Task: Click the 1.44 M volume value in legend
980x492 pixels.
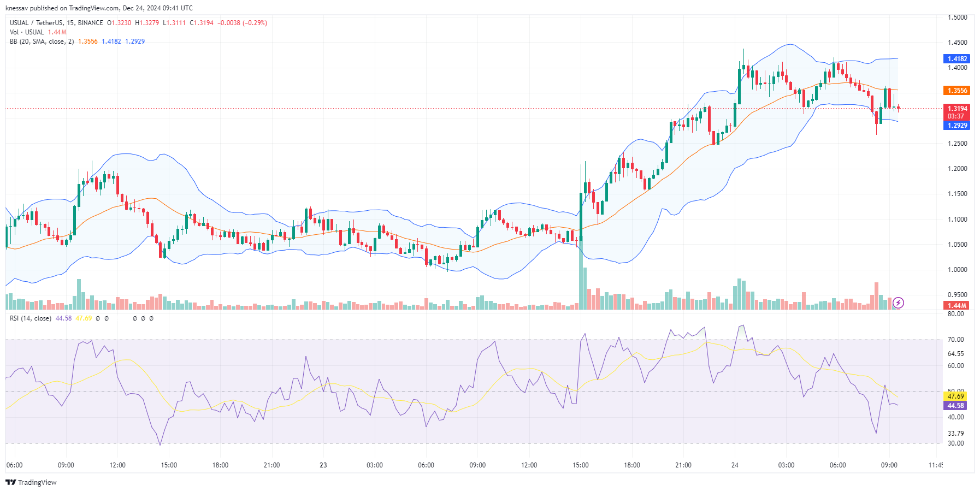Action: 57,32
